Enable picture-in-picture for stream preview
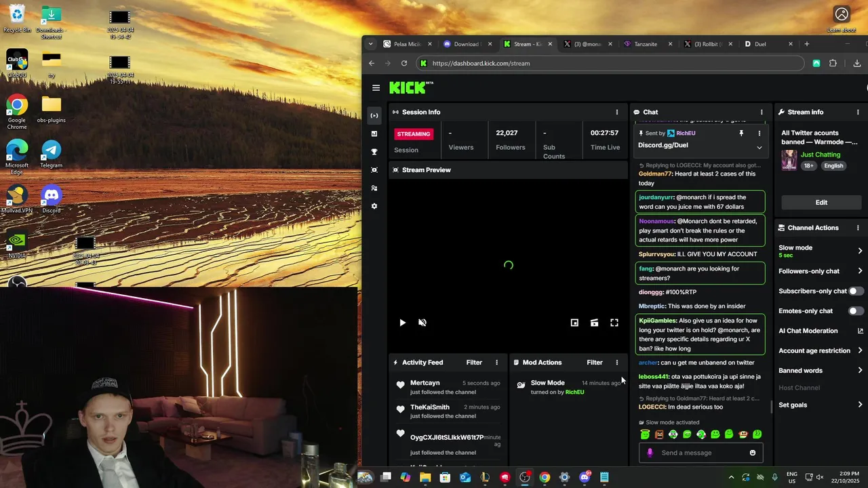This screenshot has width=868, height=488. (574, 323)
